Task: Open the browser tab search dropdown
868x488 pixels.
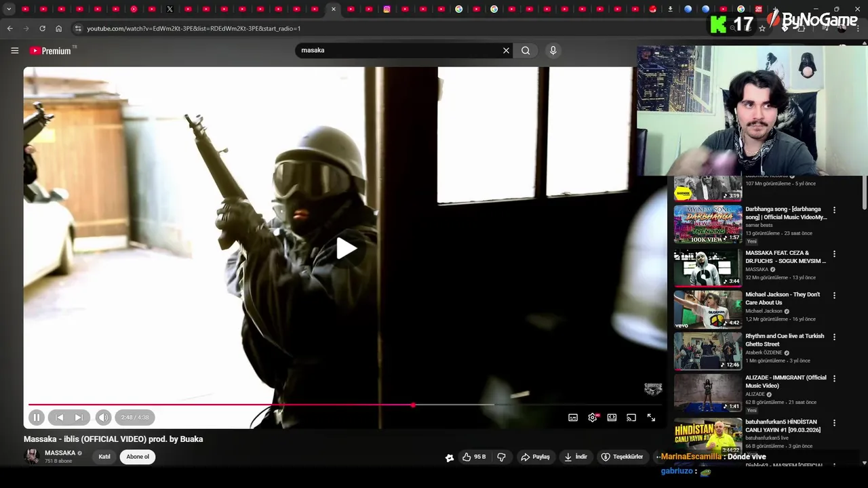Action: tap(9, 9)
